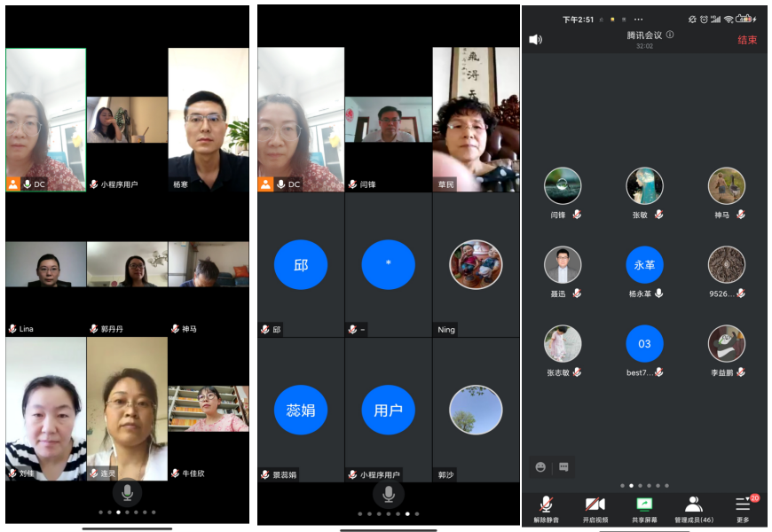Tap the blue 蕊娟 participant avatar
This screenshot has height=532, width=772.
pos(301,410)
